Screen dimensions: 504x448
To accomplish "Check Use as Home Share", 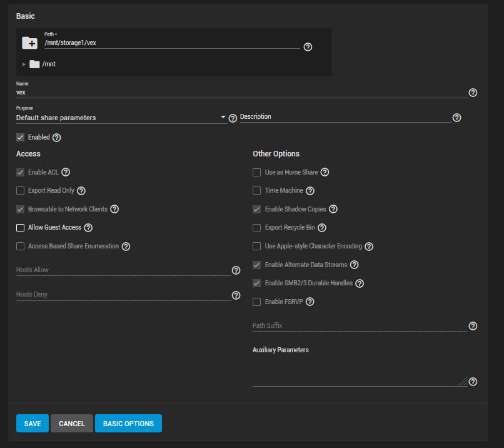I will 256,173.
